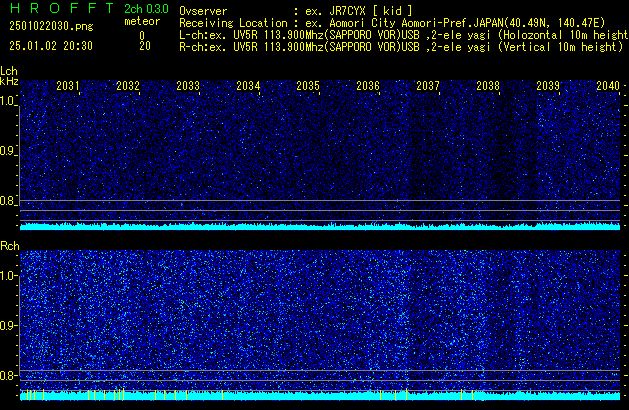629x410 pixels.
Task: Click the 'Receiving Location' Aomori City line
Action: (392, 23)
